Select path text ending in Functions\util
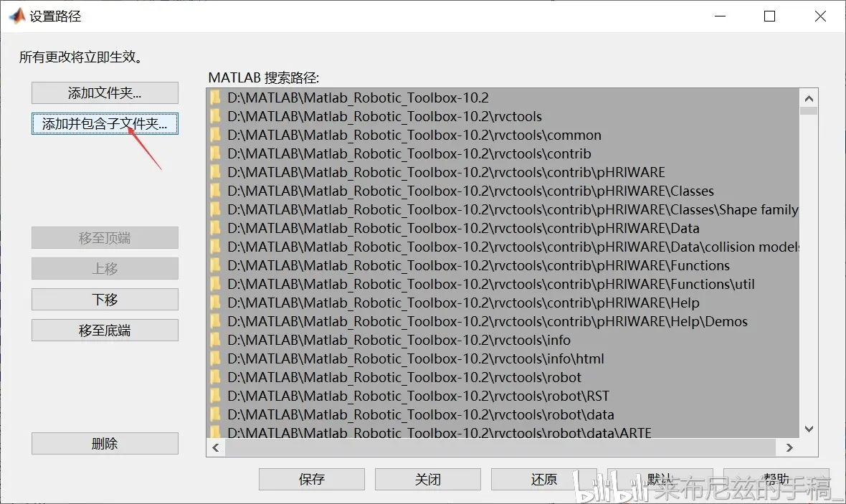846x504 pixels. point(491,284)
